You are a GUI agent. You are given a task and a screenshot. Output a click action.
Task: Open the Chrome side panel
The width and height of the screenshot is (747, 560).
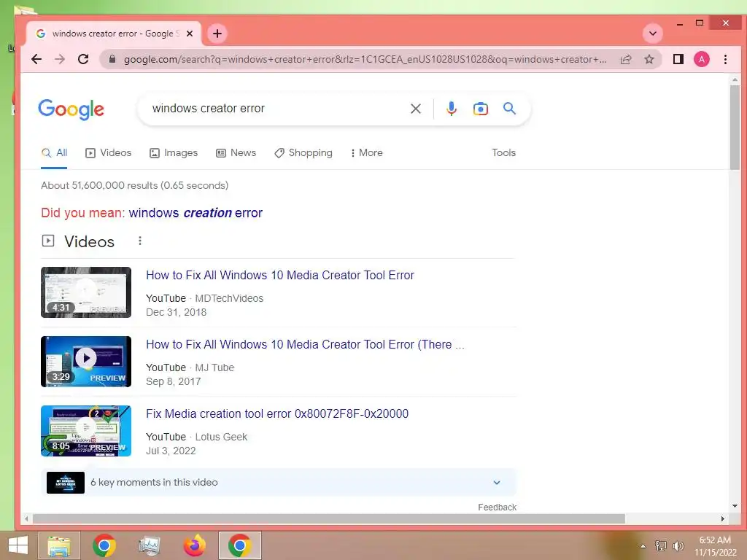[x=678, y=59]
